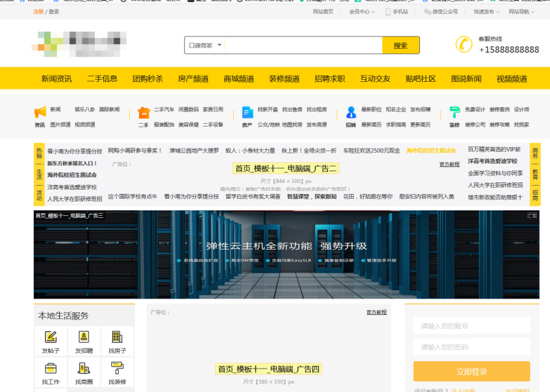Image resolution: width=550 pixels, height=392 pixels.
Task: Click the 请输入您的账号 account field
Action: coord(472,326)
